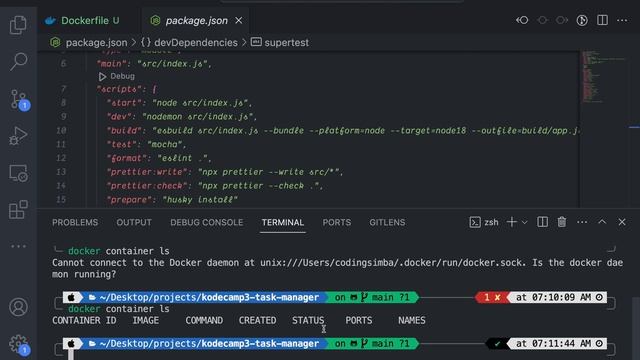The width and height of the screenshot is (640, 360).
Task: Open the DEBUG CONSOLE panel tab
Action: click(x=207, y=222)
